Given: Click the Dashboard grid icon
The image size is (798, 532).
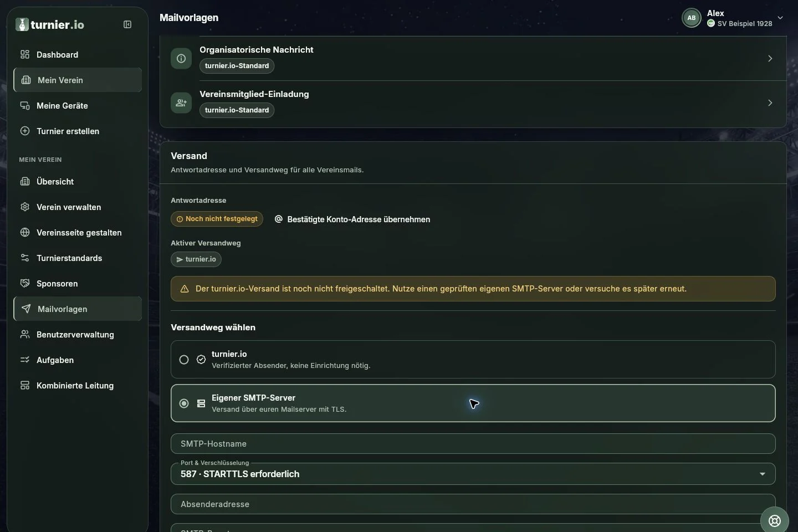Looking at the screenshot, I should click(25, 54).
